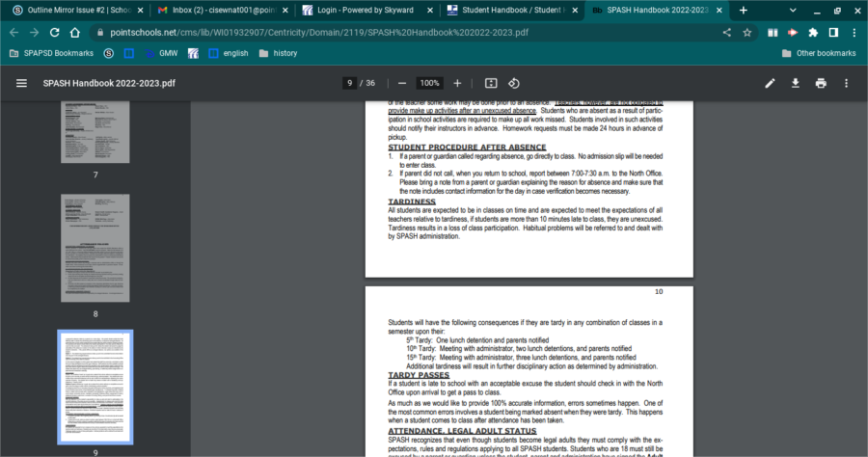
Task: Expand the tab search dropdown
Action: [x=793, y=10]
